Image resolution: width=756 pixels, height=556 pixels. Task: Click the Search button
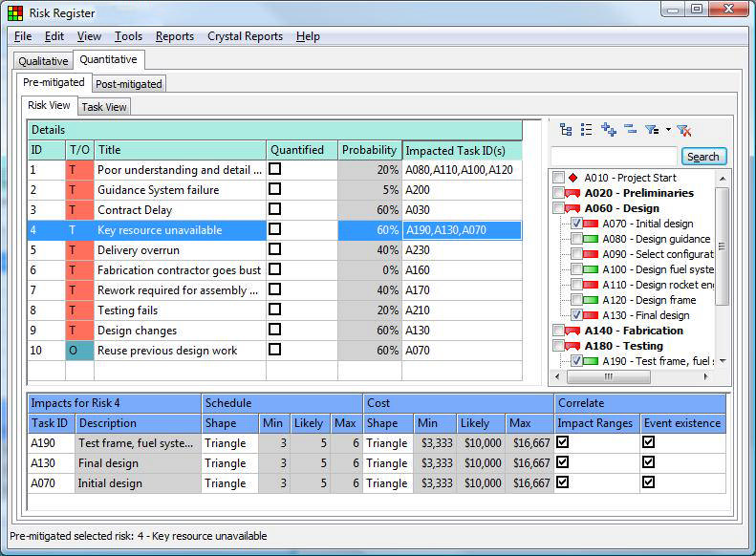coord(703,157)
